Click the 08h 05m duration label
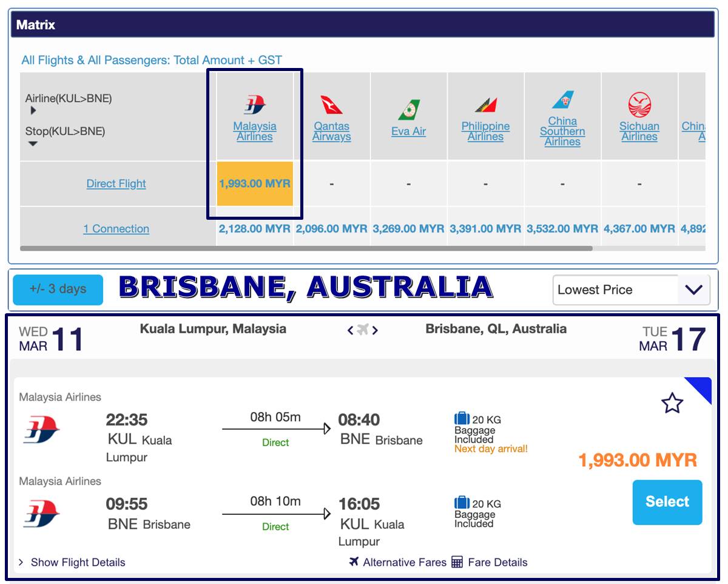 pos(275,417)
